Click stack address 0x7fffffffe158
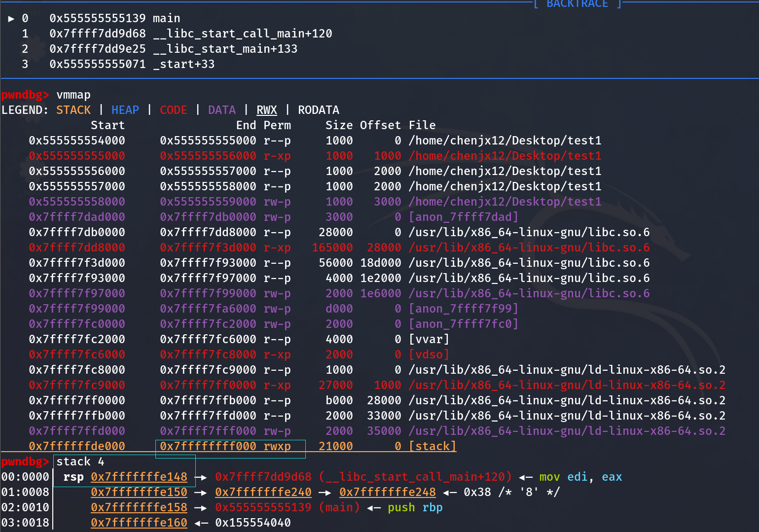Image resolution: width=759 pixels, height=532 pixels. (139, 507)
